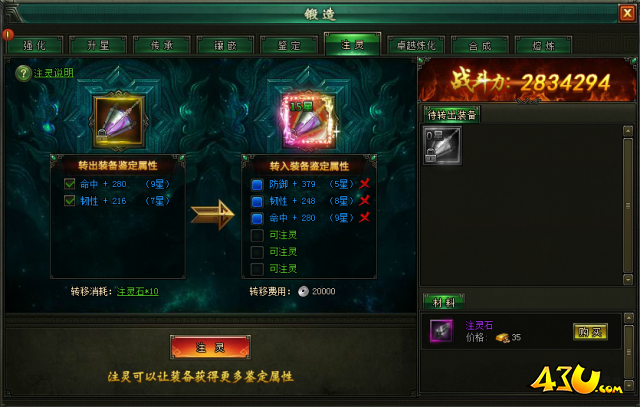Click the red exclamation notification icon
Viewport: 640px width, 407px height.
(x=8, y=35)
